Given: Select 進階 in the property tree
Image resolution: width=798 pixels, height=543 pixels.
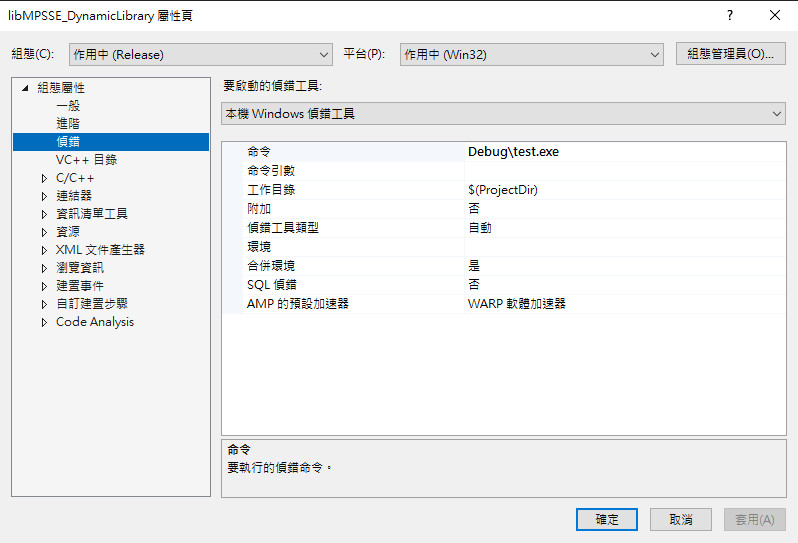Looking at the screenshot, I should (x=68, y=124).
